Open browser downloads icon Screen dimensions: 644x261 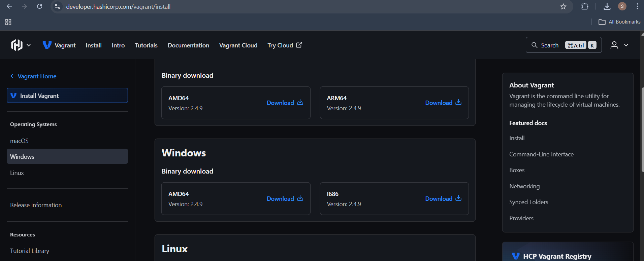point(607,6)
